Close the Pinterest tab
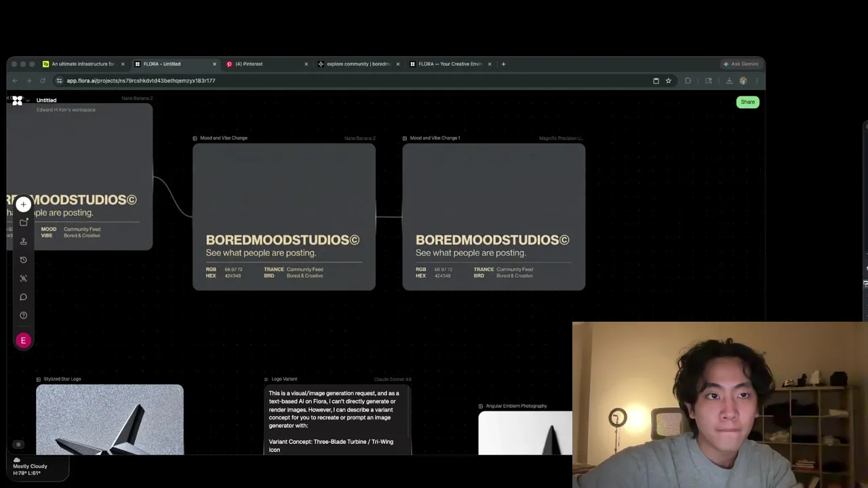The image size is (868, 488). pyautogui.click(x=306, y=64)
